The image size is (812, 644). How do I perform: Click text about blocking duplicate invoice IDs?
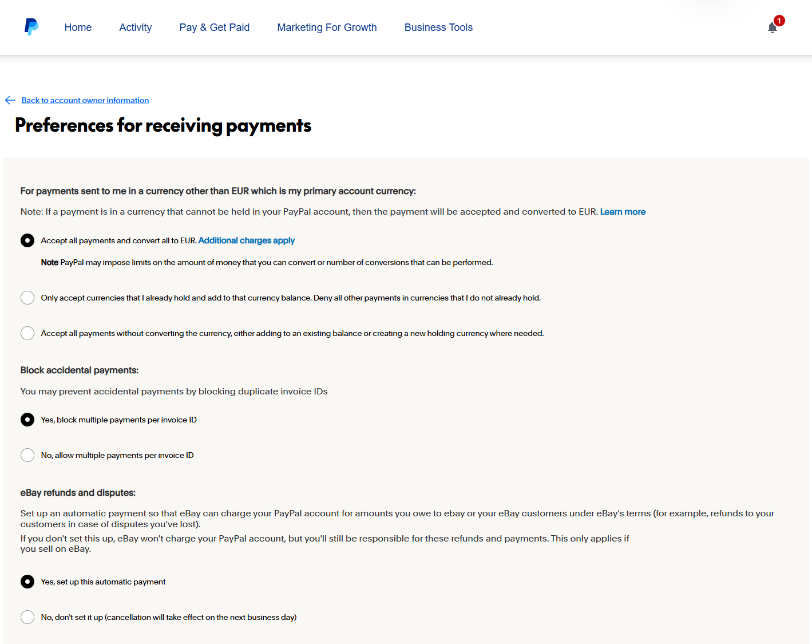tap(174, 392)
